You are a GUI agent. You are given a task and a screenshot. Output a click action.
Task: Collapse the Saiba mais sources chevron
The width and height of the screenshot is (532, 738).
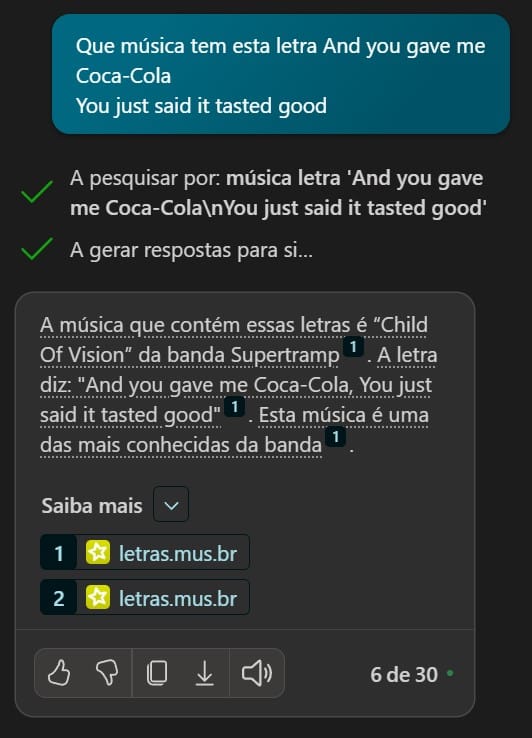coord(171,505)
